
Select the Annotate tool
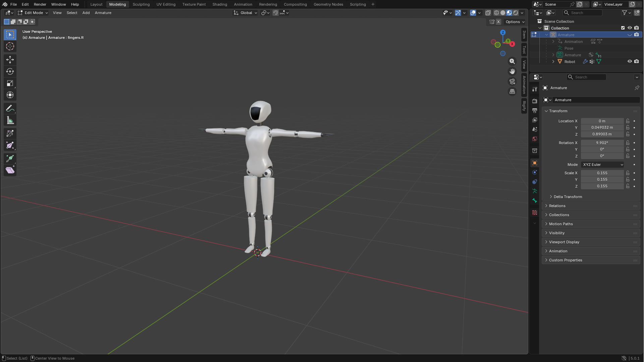tap(10, 108)
